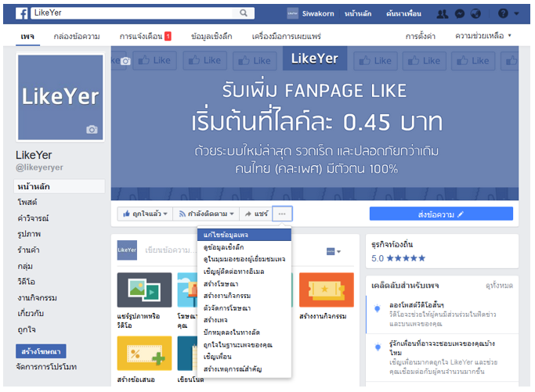Click the 5.0 star rating
This screenshot has width=535, height=392.
398,258
